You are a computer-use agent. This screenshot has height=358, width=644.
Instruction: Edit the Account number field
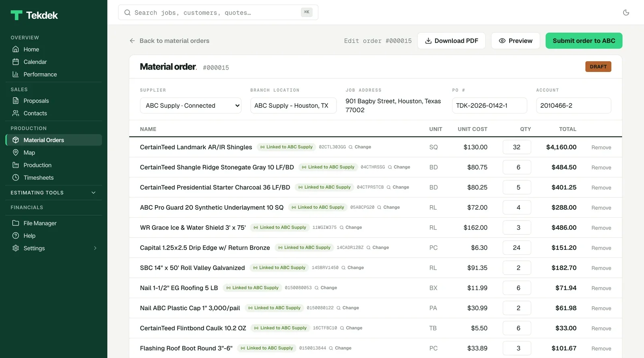(x=574, y=105)
